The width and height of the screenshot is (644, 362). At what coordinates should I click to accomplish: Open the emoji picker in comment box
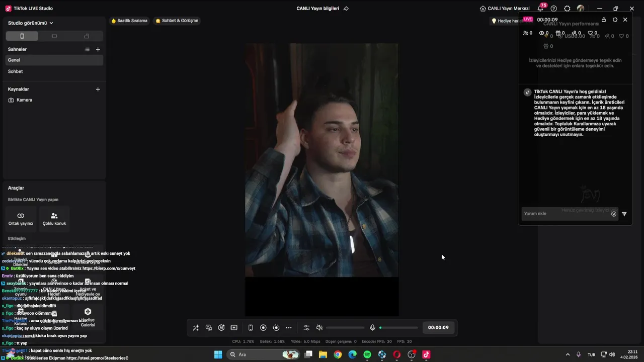(x=614, y=214)
